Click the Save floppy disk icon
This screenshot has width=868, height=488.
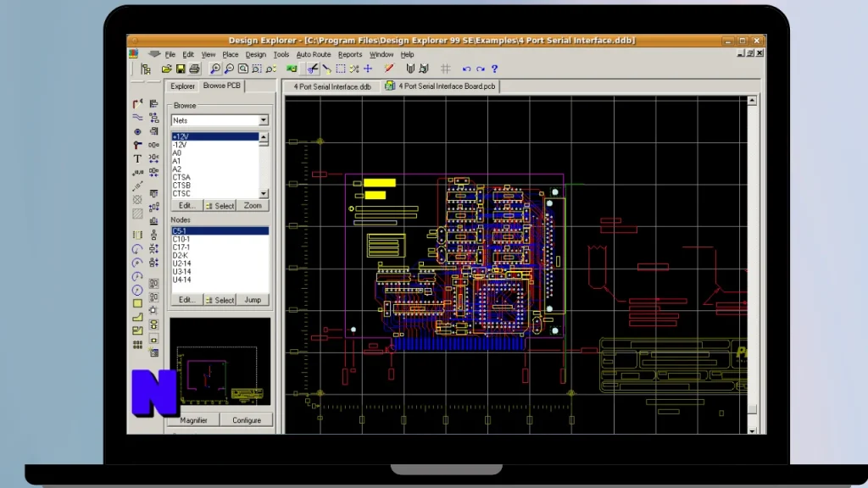(x=181, y=69)
